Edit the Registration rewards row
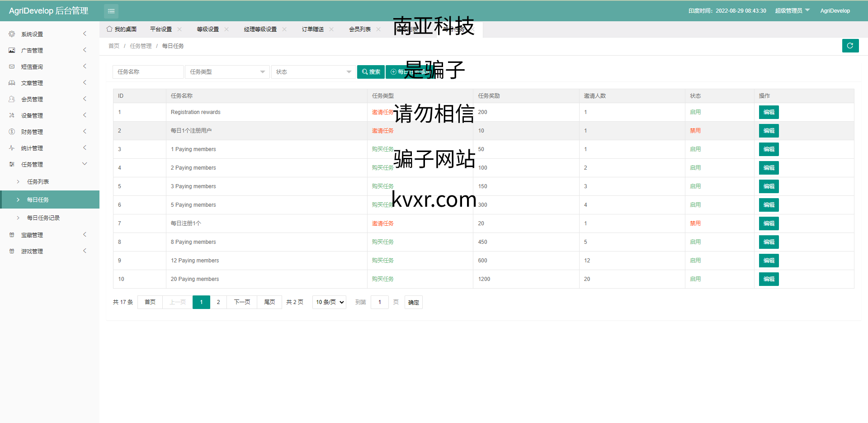This screenshot has height=423, width=868. tap(769, 112)
